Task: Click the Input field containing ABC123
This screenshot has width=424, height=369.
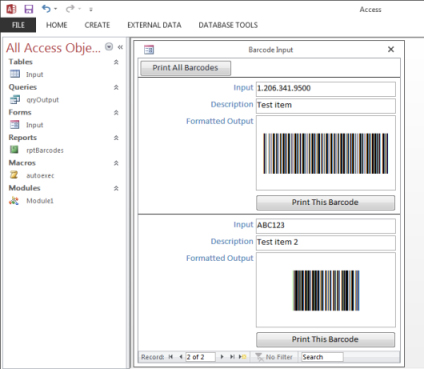Action: (326, 225)
